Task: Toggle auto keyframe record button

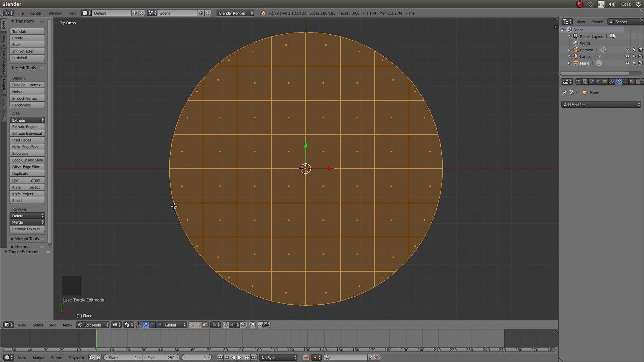Action: pyautogui.click(x=306, y=358)
